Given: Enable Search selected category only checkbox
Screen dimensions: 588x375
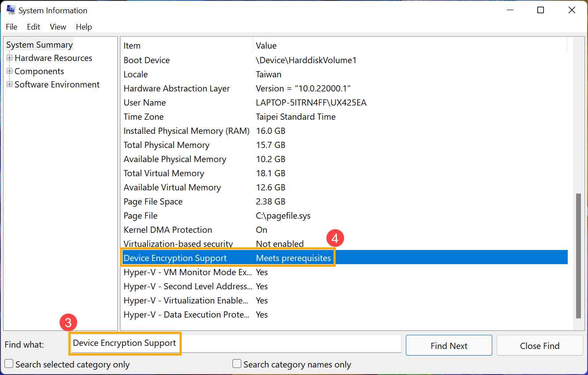Looking at the screenshot, I should click(x=8, y=364).
